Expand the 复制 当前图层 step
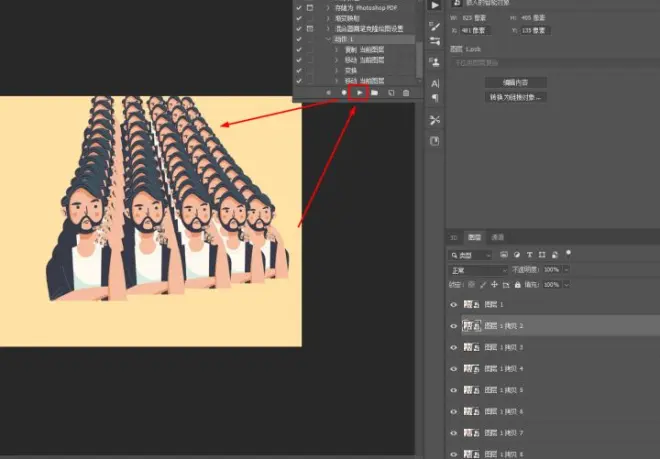660x459 pixels. [x=337, y=50]
